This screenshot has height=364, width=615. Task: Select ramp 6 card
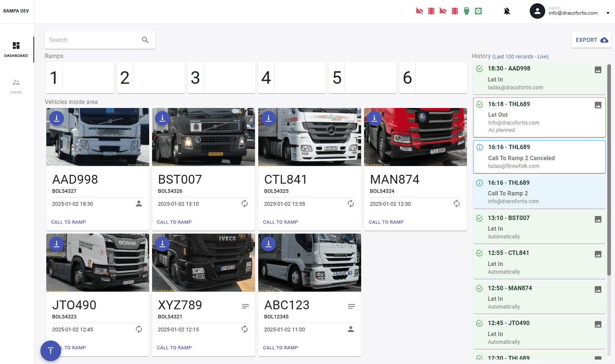pos(433,78)
